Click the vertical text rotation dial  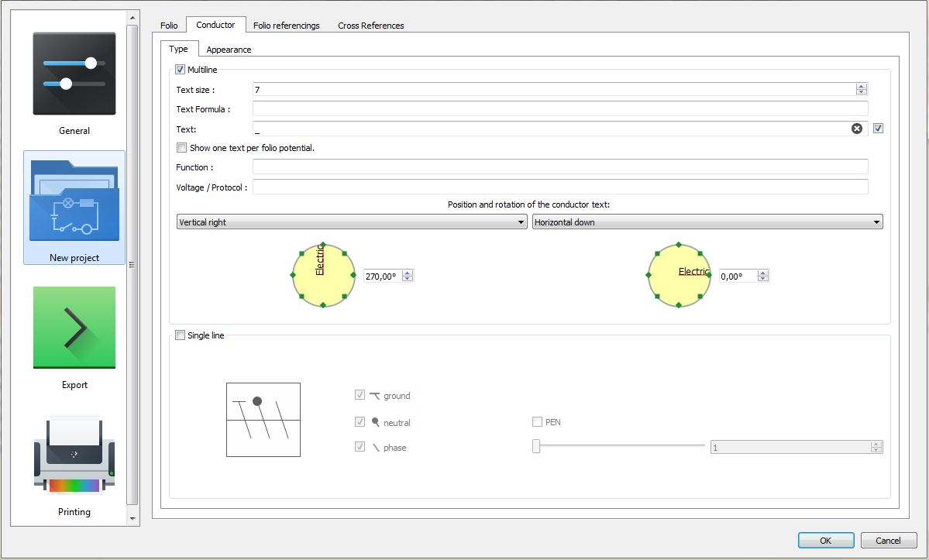click(323, 275)
